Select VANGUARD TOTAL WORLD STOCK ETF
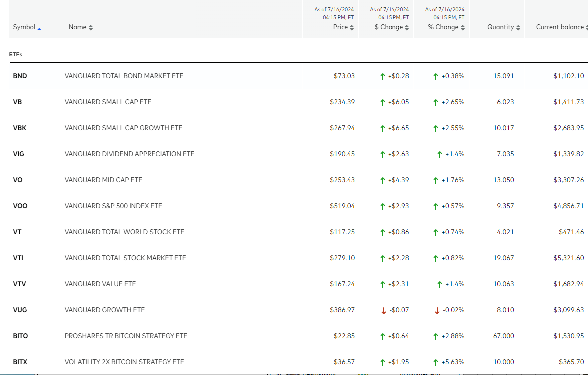The image size is (588, 375). [x=124, y=232]
